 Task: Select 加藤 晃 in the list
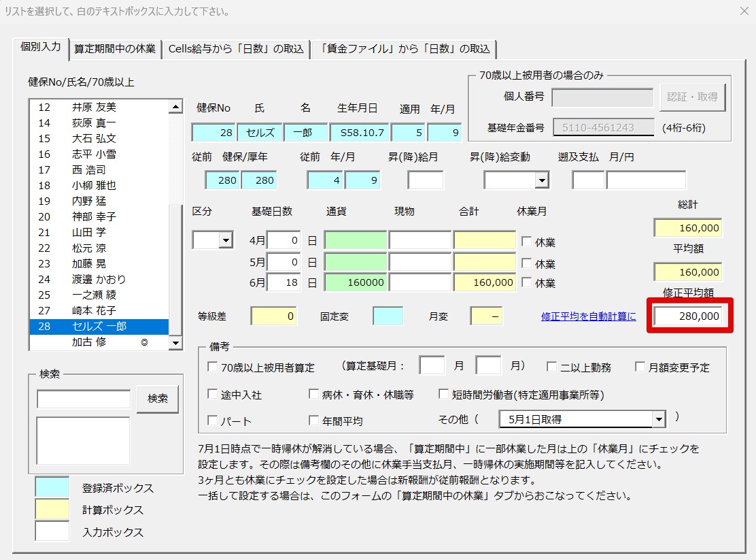[x=99, y=263]
